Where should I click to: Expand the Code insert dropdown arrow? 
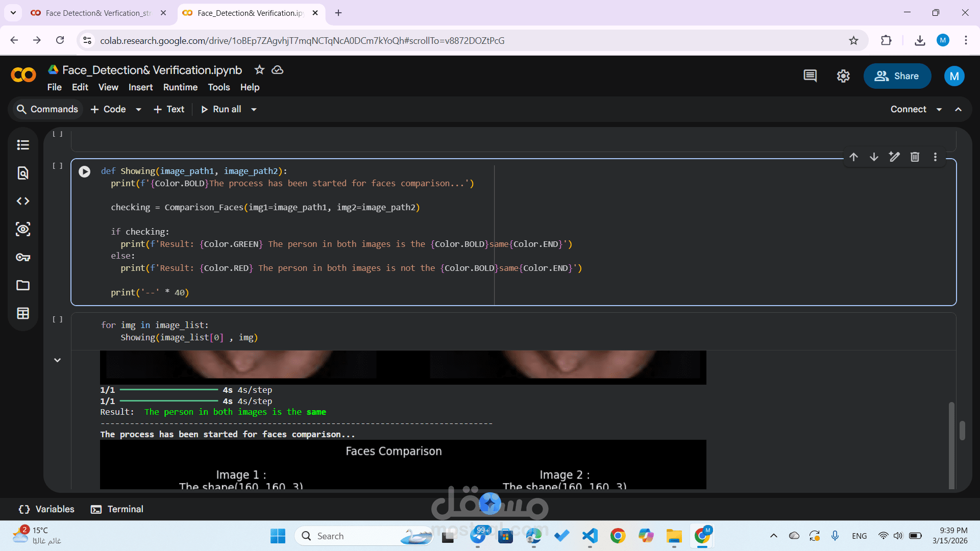coord(138,109)
